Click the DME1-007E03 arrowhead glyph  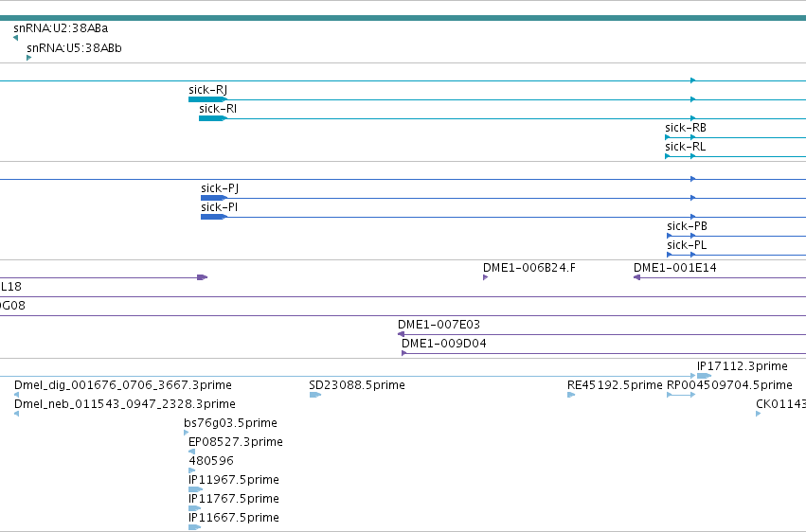[x=401, y=334]
